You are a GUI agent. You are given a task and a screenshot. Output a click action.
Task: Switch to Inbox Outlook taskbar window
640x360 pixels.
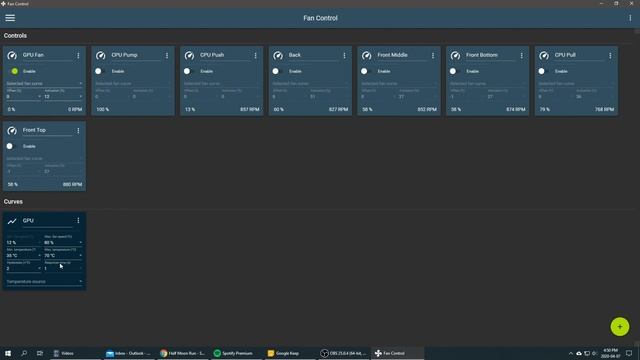coord(129,353)
